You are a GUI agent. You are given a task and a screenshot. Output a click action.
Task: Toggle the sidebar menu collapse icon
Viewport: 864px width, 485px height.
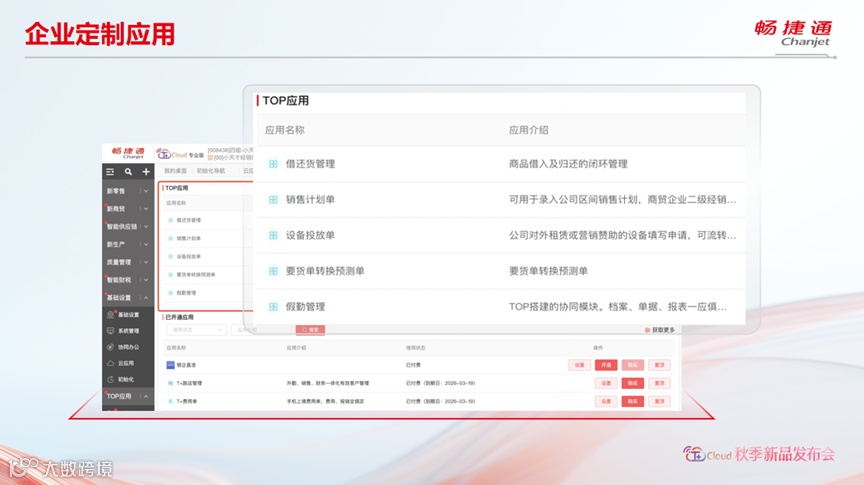[110, 172]
